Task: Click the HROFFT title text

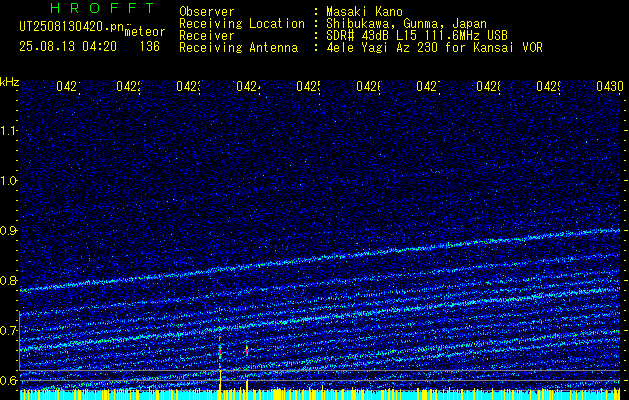Action: [x=103, y=8]
